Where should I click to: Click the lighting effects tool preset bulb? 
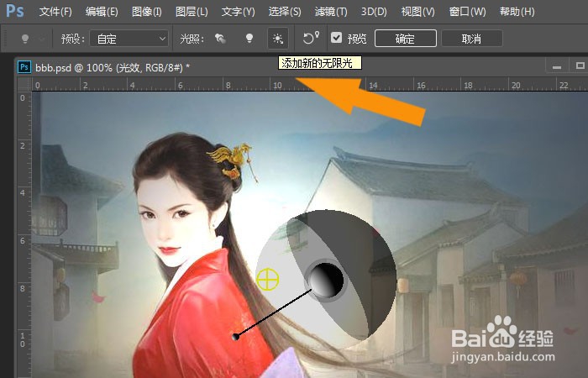coord(24,39)
